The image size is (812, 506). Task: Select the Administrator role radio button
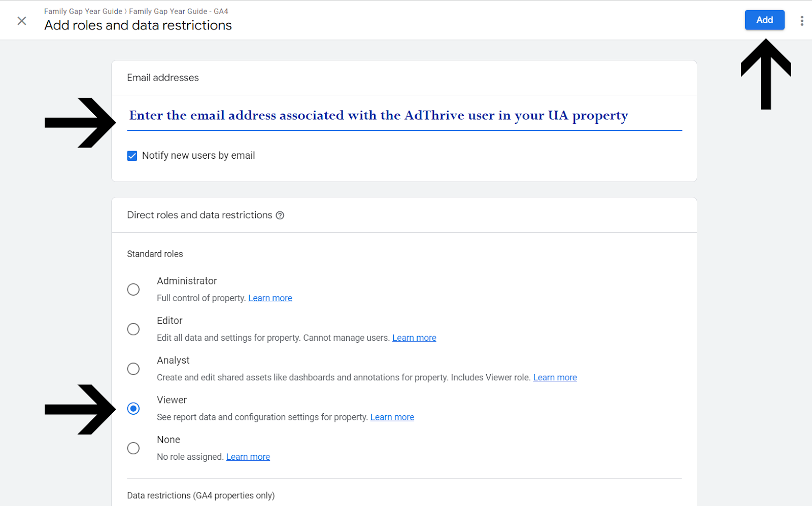click(133, 290)
